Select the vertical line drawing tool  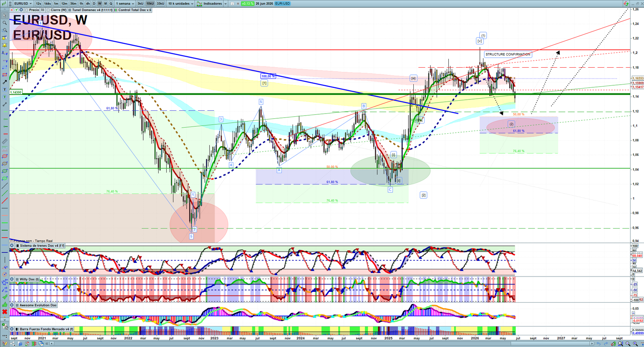tap(4, 260)
